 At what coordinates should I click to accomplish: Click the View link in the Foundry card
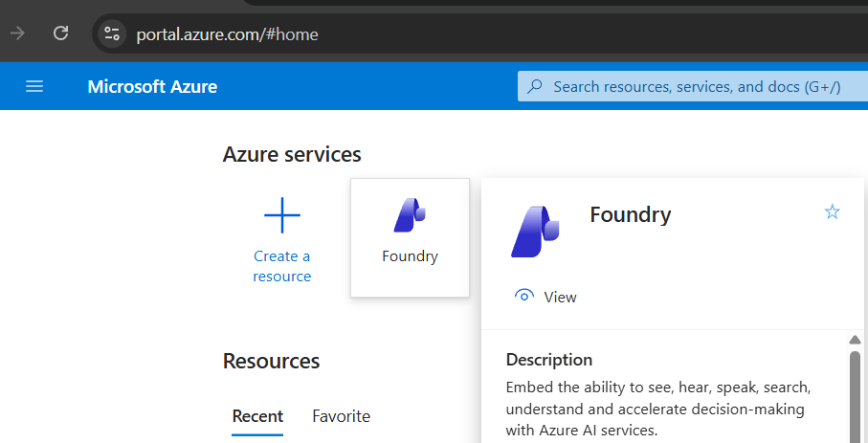[560, 298]
